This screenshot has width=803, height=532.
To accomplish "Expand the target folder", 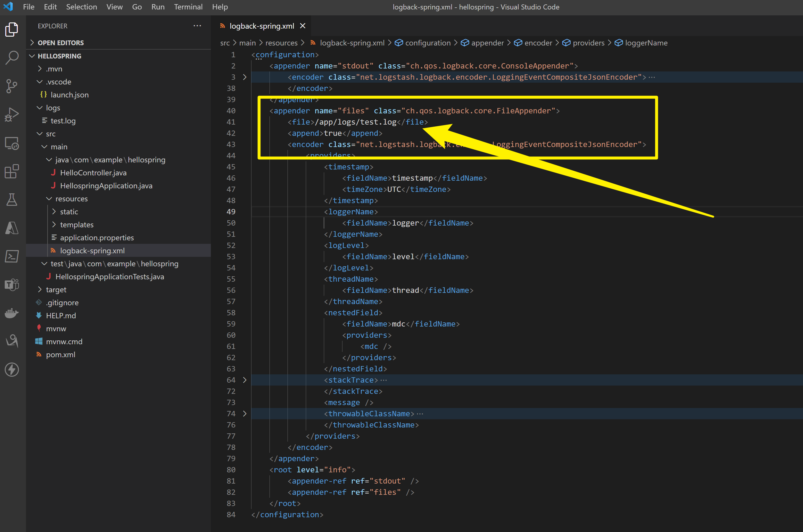I will coord(56,290).
